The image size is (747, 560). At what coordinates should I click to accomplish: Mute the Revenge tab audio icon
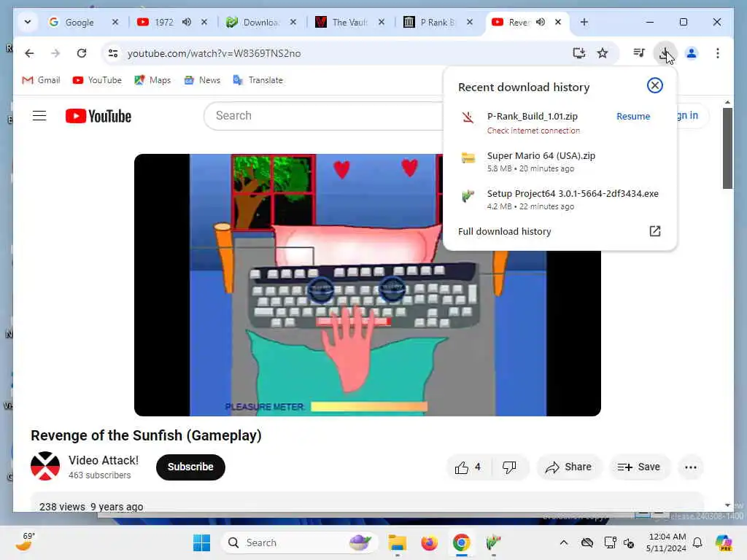pos(541,22)
